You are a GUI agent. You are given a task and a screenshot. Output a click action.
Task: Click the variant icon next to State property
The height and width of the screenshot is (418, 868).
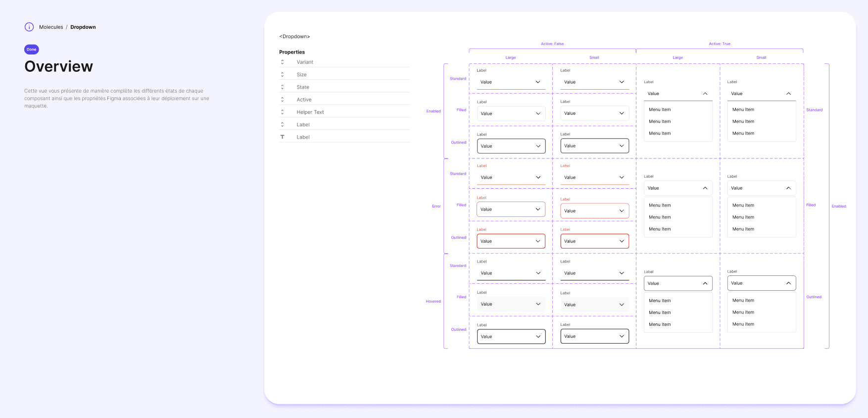283,87
